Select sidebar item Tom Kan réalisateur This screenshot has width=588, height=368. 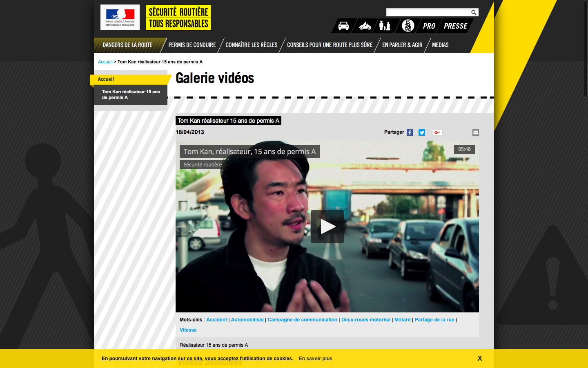coord(131,95)
